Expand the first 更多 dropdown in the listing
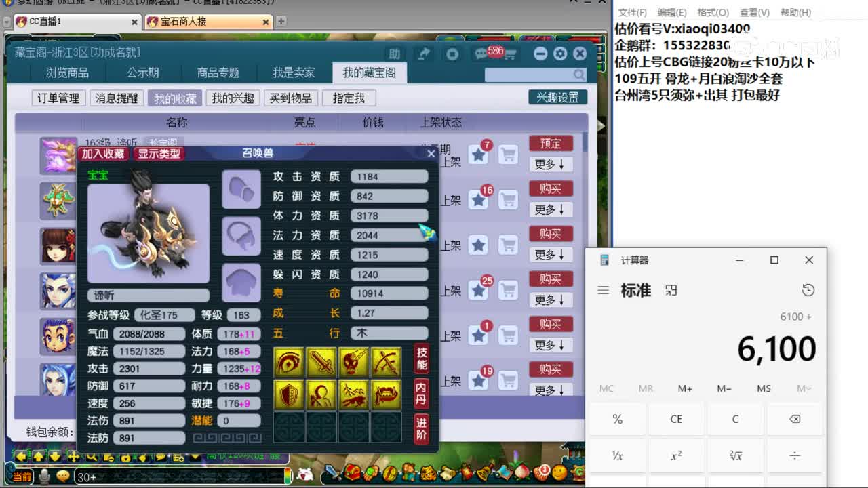The height and width of the screenshot is (488, 868). point(551,164)
